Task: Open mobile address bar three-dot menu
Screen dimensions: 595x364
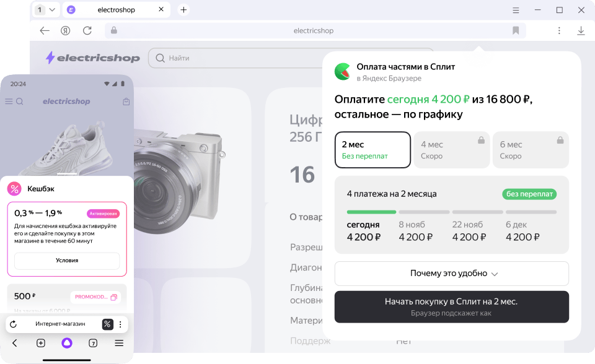Action: [120, 324]
